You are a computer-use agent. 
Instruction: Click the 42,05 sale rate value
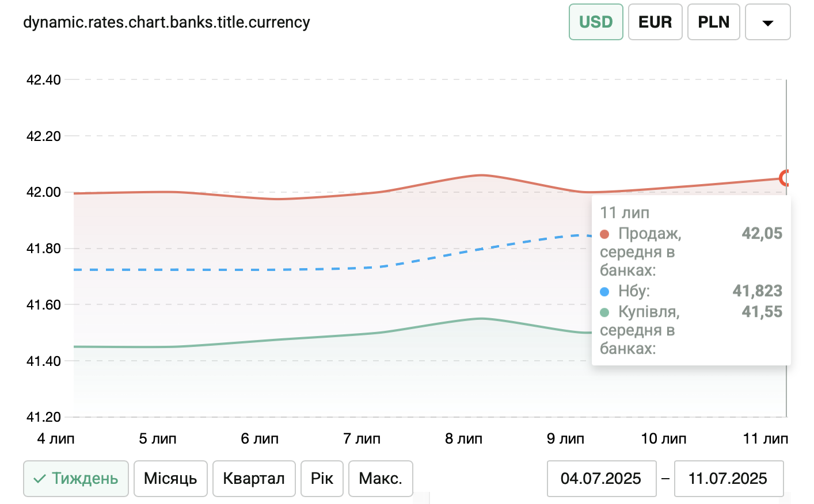[762, 234]
